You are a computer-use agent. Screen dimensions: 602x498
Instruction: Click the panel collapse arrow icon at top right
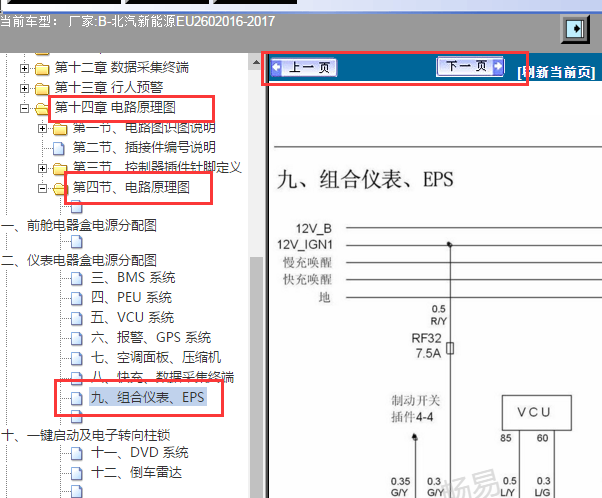coord(575,29)
